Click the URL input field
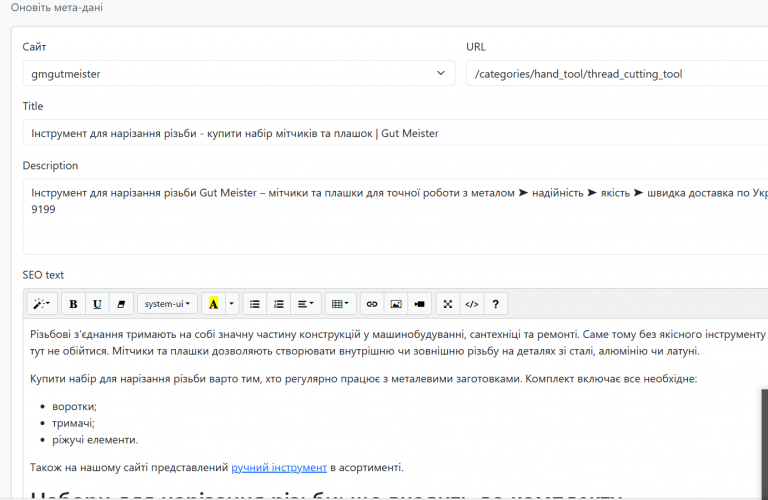This screenshot has height=500, width=768. [x=617, y=73]
